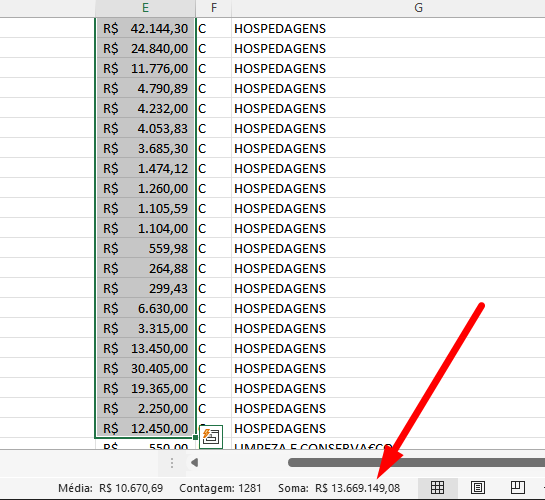Select the cell with 3.315,00
Viewport: 545px width, 500px height.
click(146, 328)
